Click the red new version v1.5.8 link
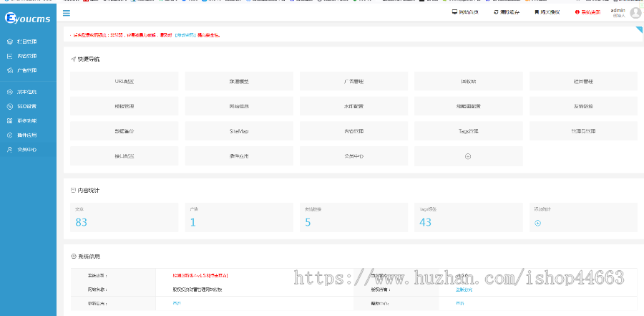The width and height of the screenshot is (644, 316). (200, 275)
